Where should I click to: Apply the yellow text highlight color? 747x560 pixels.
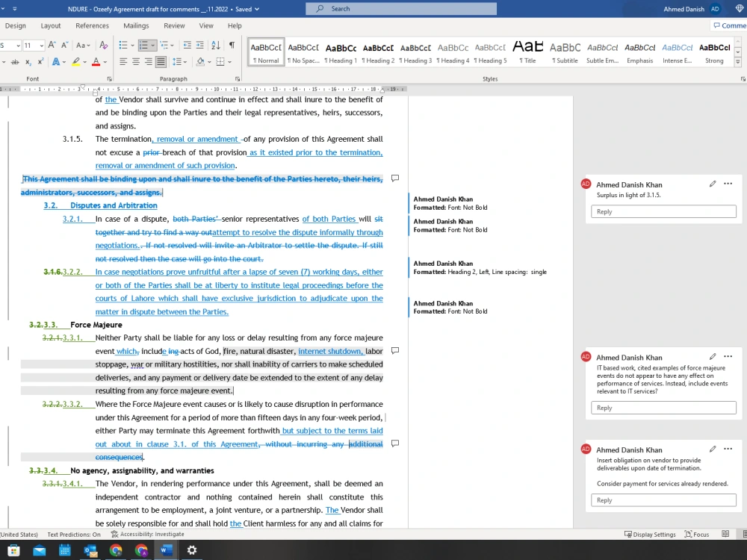[75, 61]
